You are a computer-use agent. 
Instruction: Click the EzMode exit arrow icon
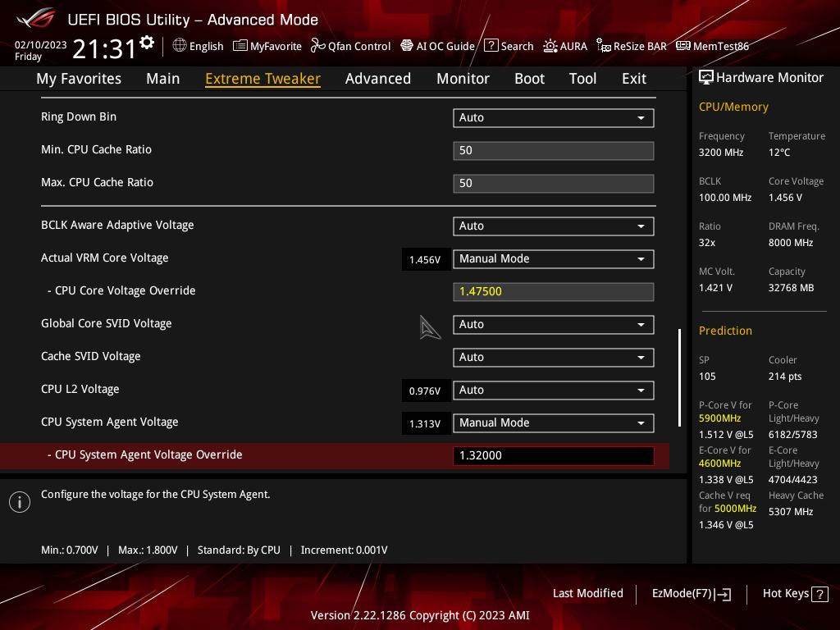723,594
